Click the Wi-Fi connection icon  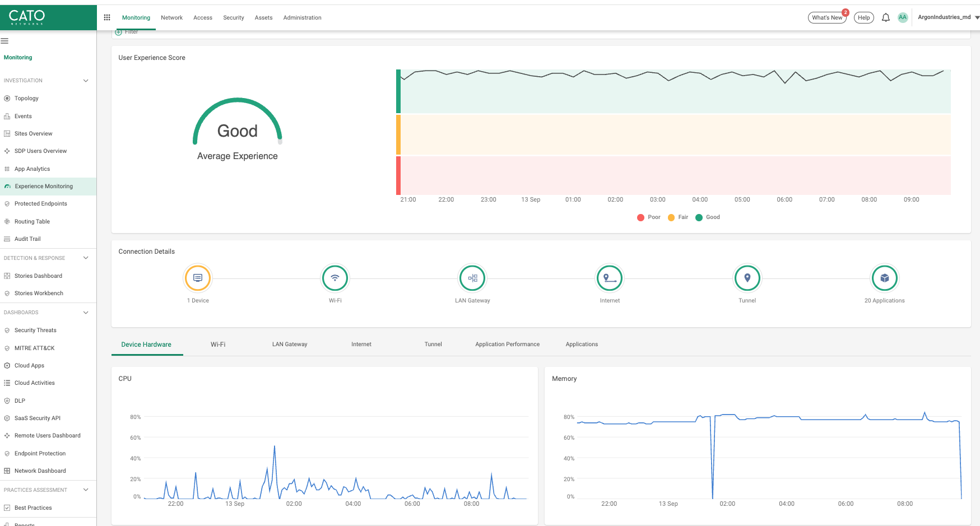coord(335,278)
